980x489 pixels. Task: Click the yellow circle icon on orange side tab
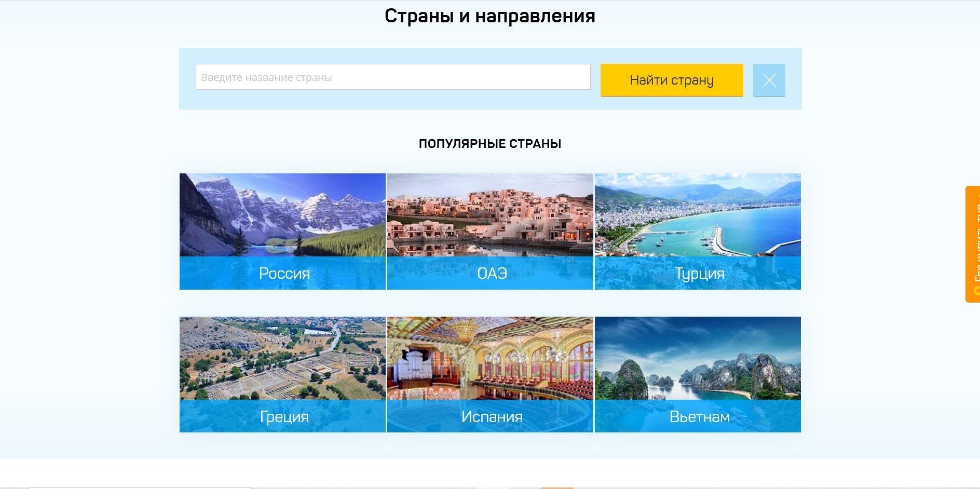point(976,291)
